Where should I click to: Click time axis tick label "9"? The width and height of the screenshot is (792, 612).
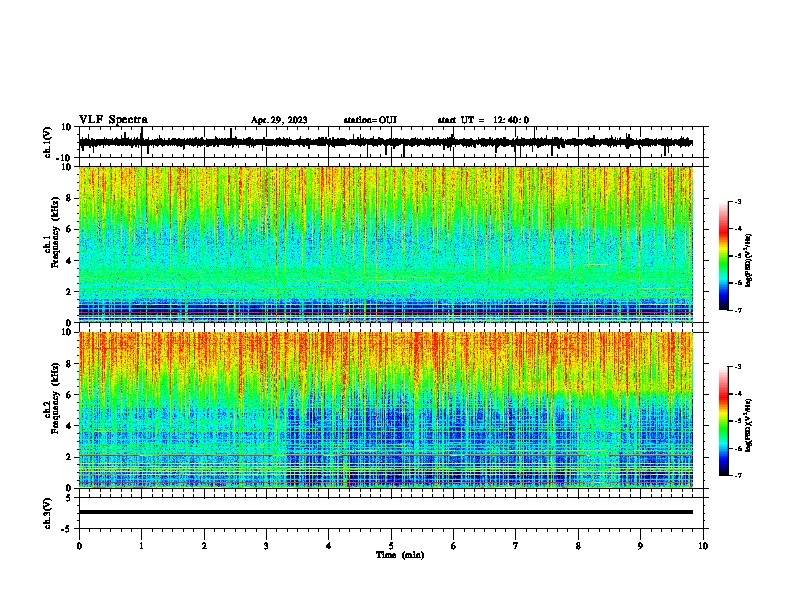click(640, 546)
